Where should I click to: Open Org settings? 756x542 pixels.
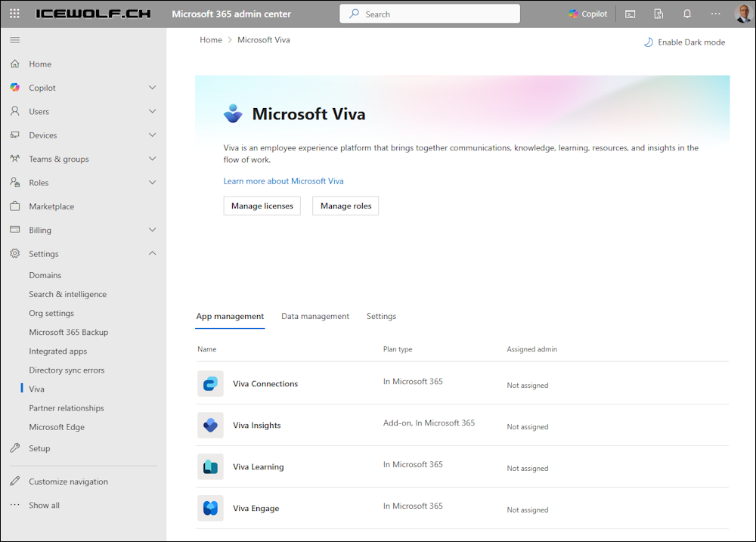pyautogui.click(x=51, y=314)
